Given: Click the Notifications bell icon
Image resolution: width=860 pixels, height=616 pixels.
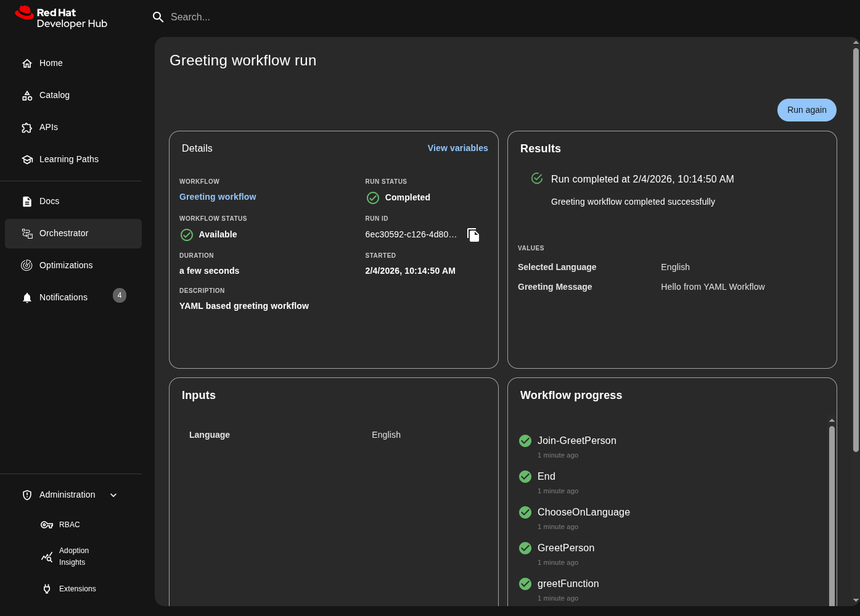Looking at the screenshot, I should [x=27, y=298].
